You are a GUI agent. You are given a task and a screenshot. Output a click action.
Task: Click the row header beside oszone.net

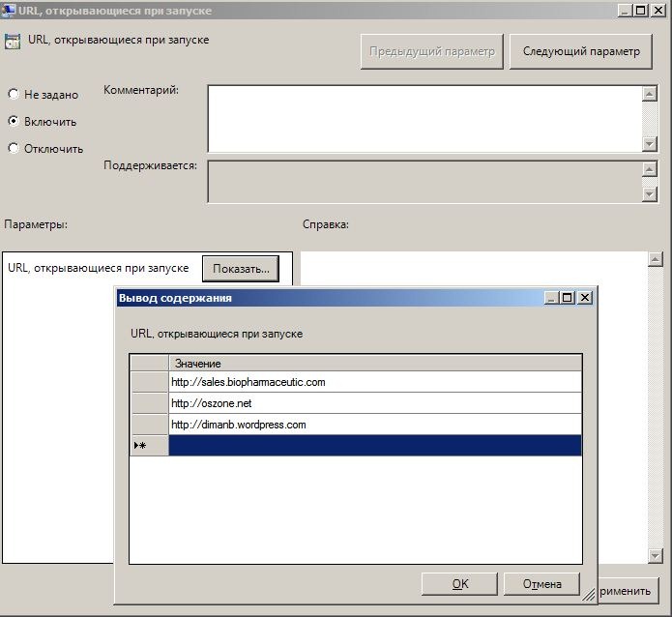[149, 403]
